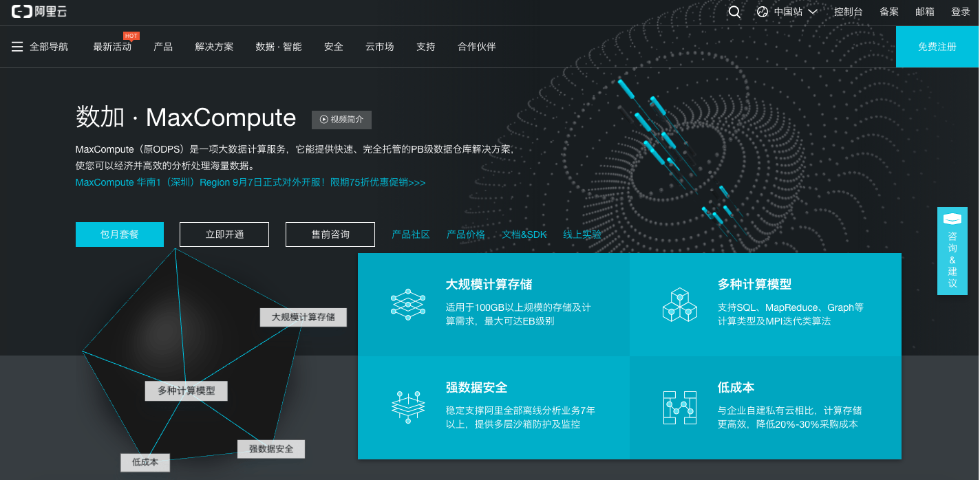This screenshot has width=980, height=480.
Task: Click the 强数据安全 label on pentagon
Action: [x=271, y=449]
